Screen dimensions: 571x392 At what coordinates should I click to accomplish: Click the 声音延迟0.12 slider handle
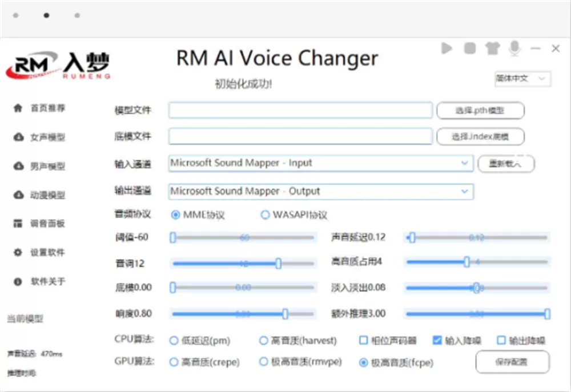tap(412, 238)
